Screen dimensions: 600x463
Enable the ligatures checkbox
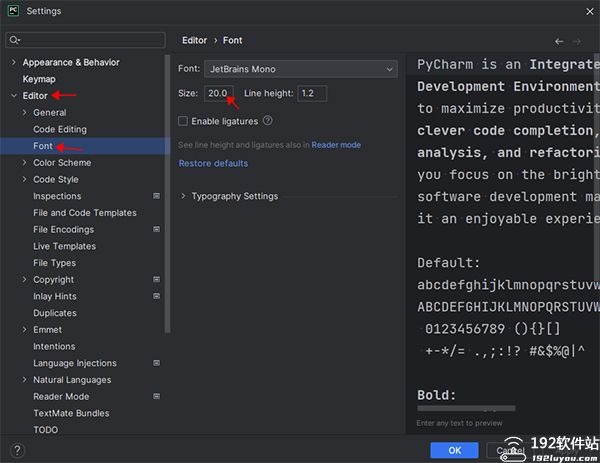coord(183,121)
